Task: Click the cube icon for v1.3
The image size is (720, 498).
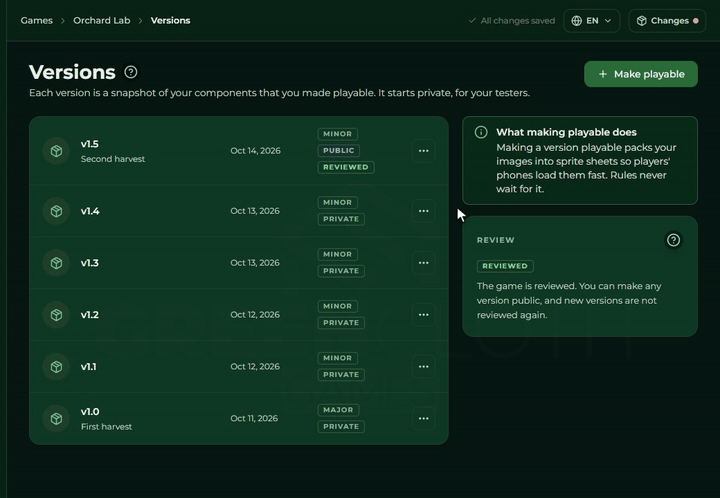Action: point(56,263)
